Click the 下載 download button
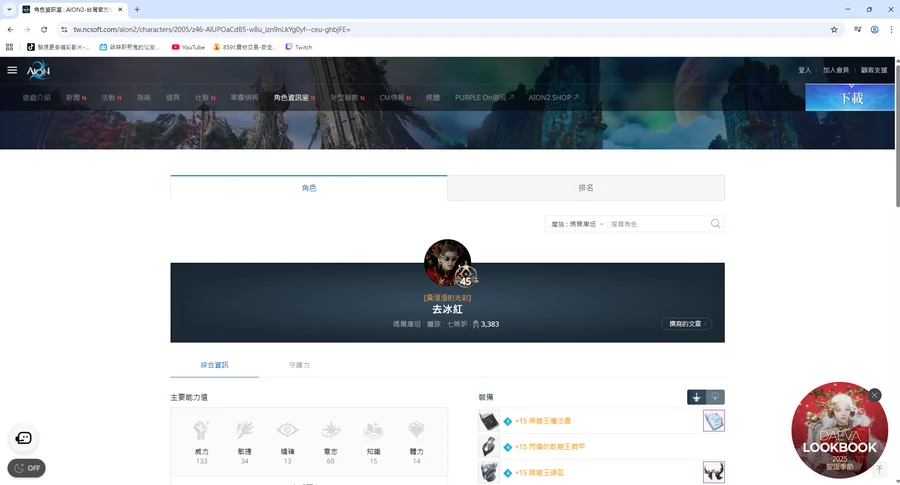Screen dimensions: 900x485 point(850,97)
